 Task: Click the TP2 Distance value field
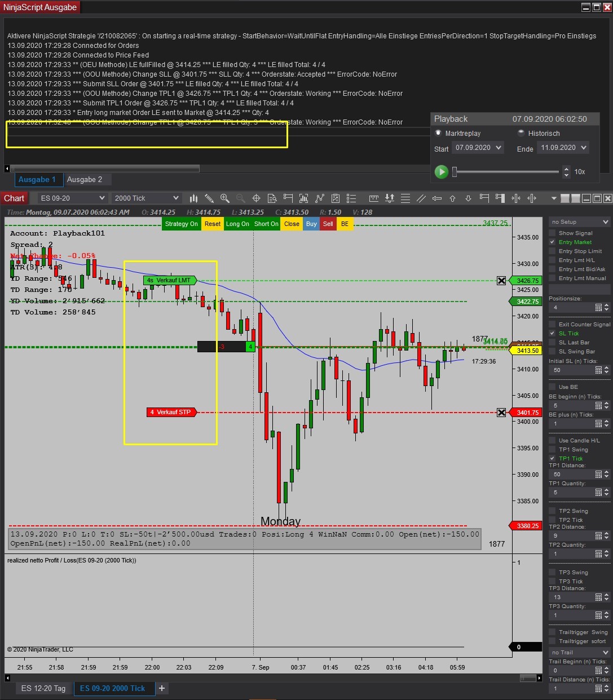click(571, 535)
